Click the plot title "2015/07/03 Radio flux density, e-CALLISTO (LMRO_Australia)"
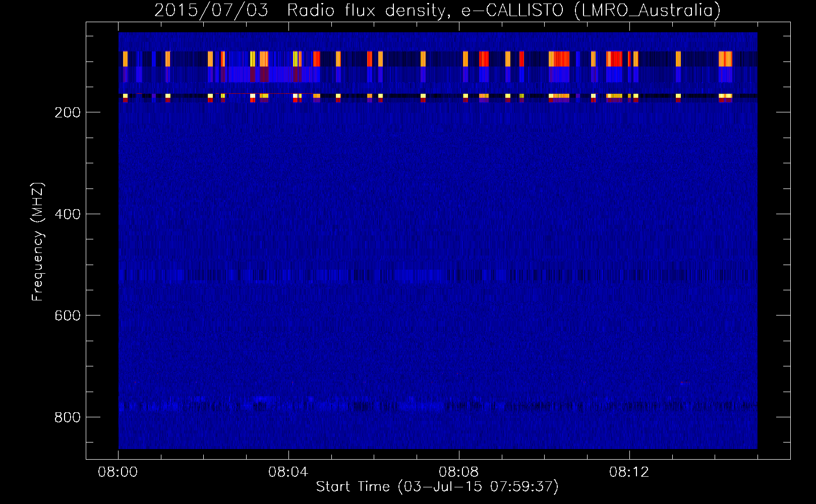The height and width of the screenshot is (504, 816). click(437, 10)
